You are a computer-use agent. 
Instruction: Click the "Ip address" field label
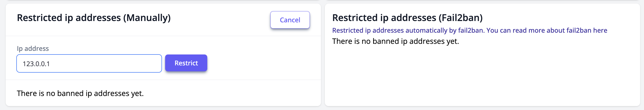click(x=33, y=49)
